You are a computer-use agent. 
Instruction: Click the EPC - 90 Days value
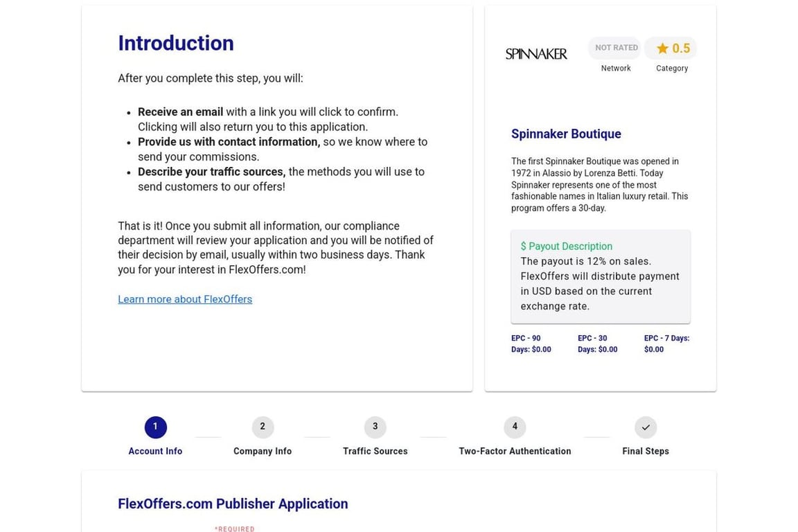pyautogui.click(x=531, y=344)
